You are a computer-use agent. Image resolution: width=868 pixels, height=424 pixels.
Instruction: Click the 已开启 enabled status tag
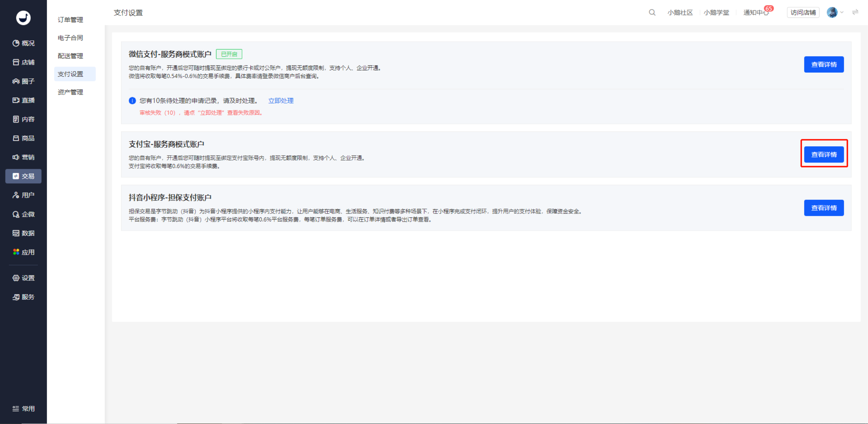229,54
